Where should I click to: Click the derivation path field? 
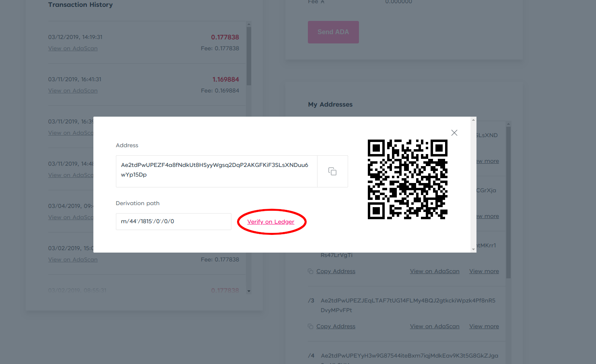click(x=173, y=222)
